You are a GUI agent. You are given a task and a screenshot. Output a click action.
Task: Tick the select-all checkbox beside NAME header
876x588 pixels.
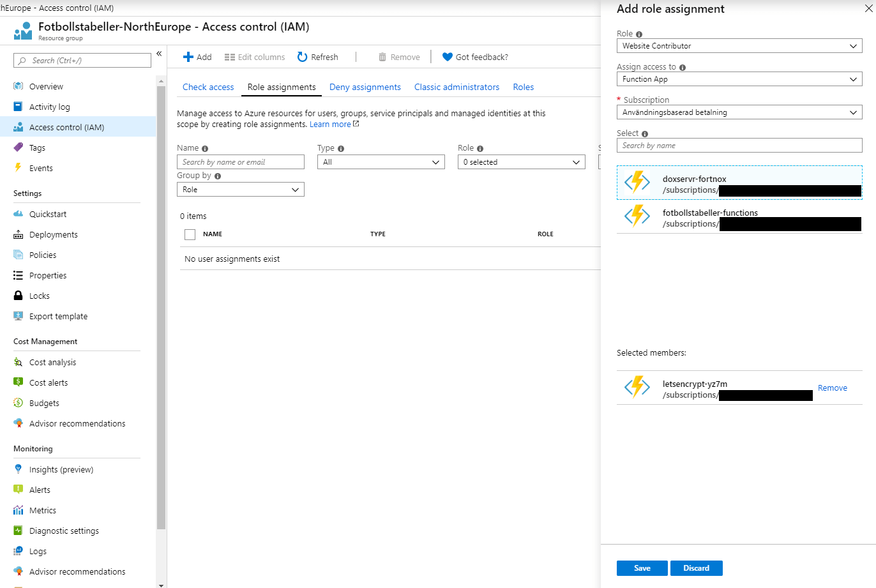tap(190, 234)
